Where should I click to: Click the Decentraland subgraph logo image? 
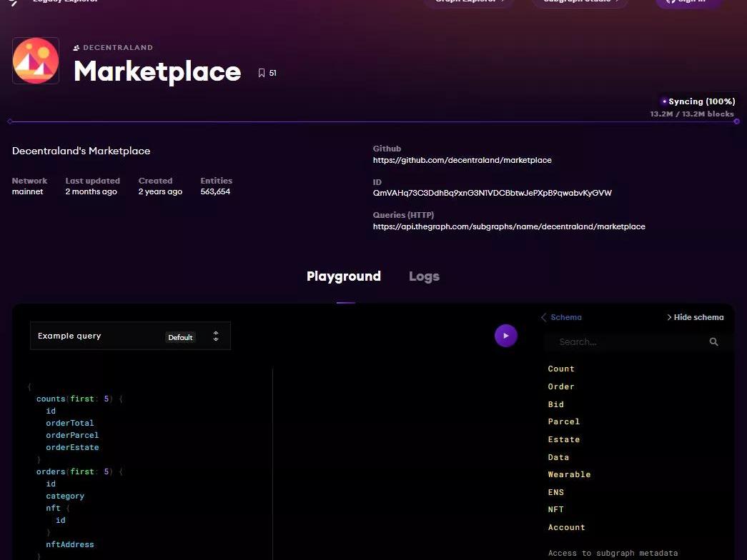(x=36, y=61)
